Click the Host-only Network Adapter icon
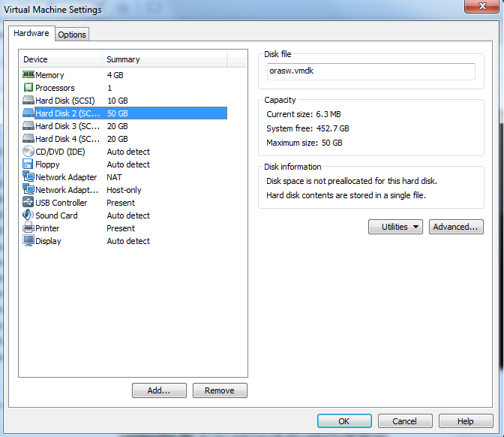This screenshot has height=437, width=504. click(28, 189)
